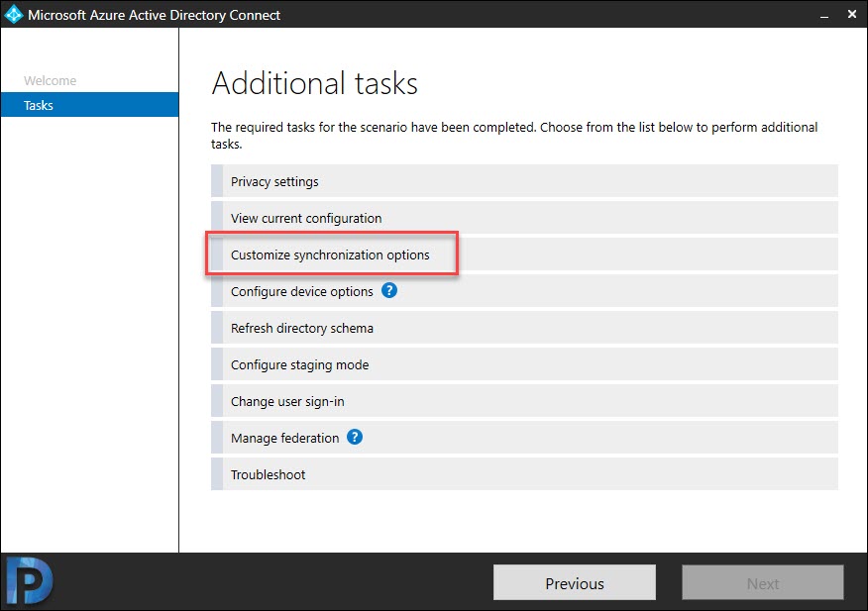Click the Previous button

point(575,582)
